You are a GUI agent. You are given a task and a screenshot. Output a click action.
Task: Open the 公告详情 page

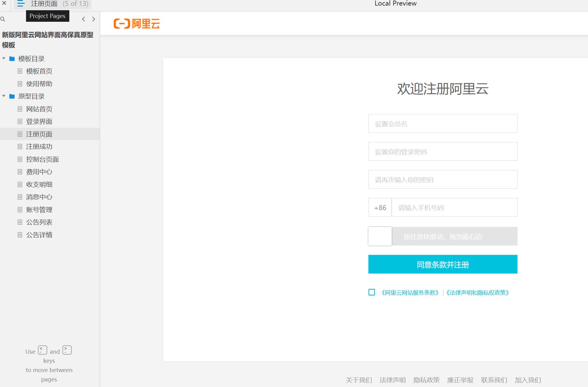[x=39, y=235]
